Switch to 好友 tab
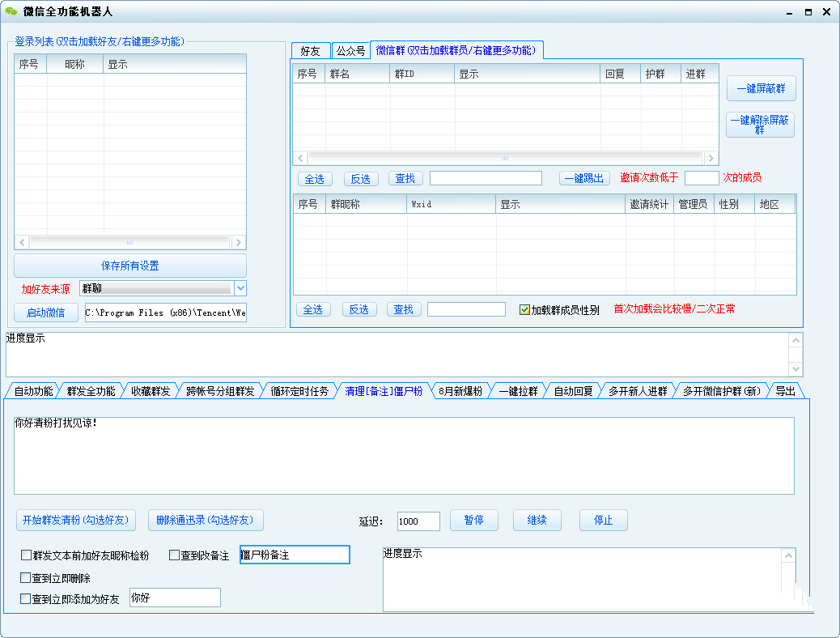The width and height of the screenshot is (840, 638). point(311,51)
